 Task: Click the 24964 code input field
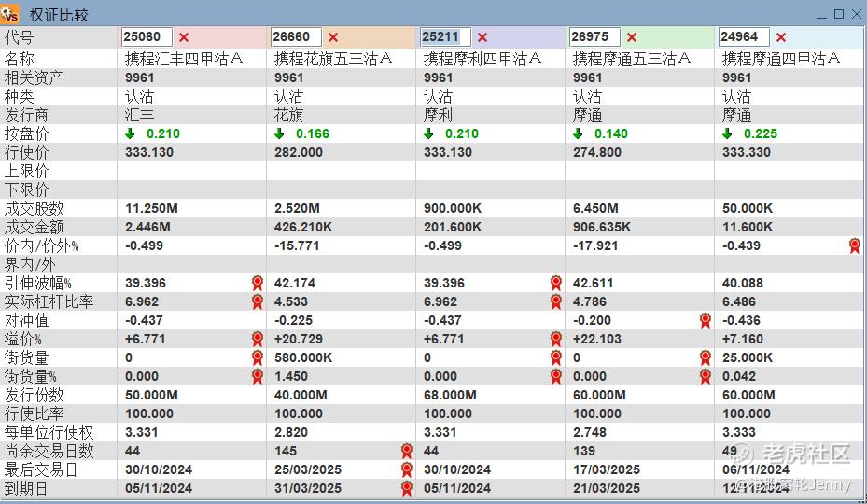pos(744,37)
